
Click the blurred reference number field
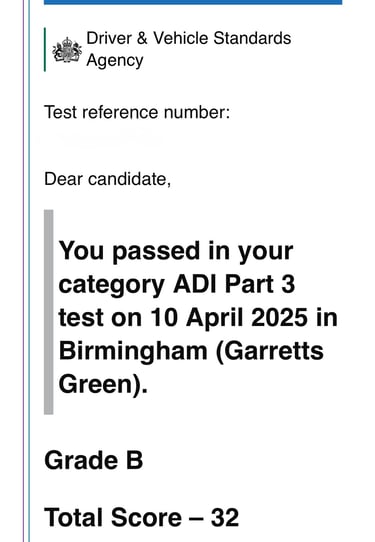click(x=100, y=137)
